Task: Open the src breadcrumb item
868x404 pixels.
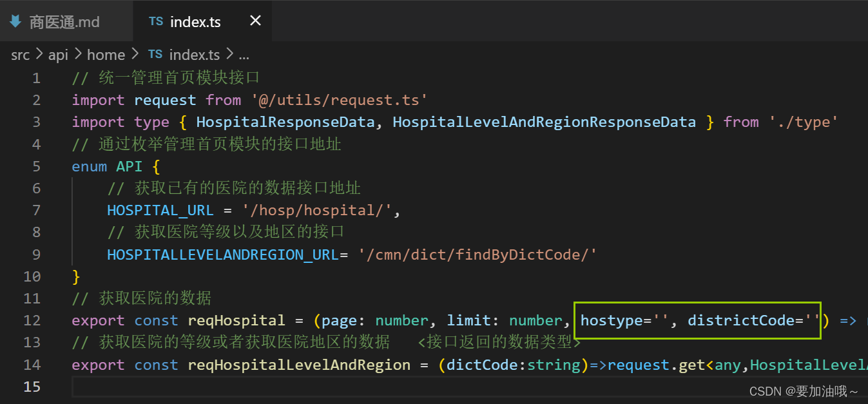Action: [20, 54]
